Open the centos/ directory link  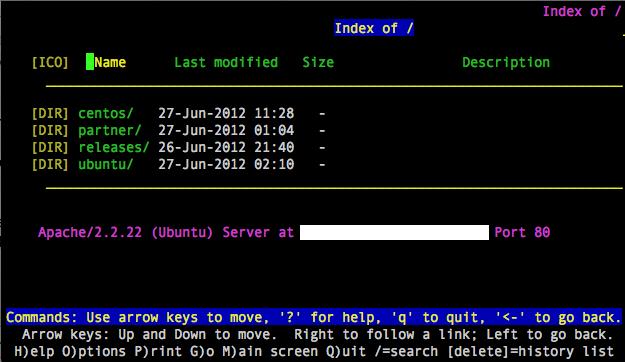pyautogui.click(x=106, y=113)
